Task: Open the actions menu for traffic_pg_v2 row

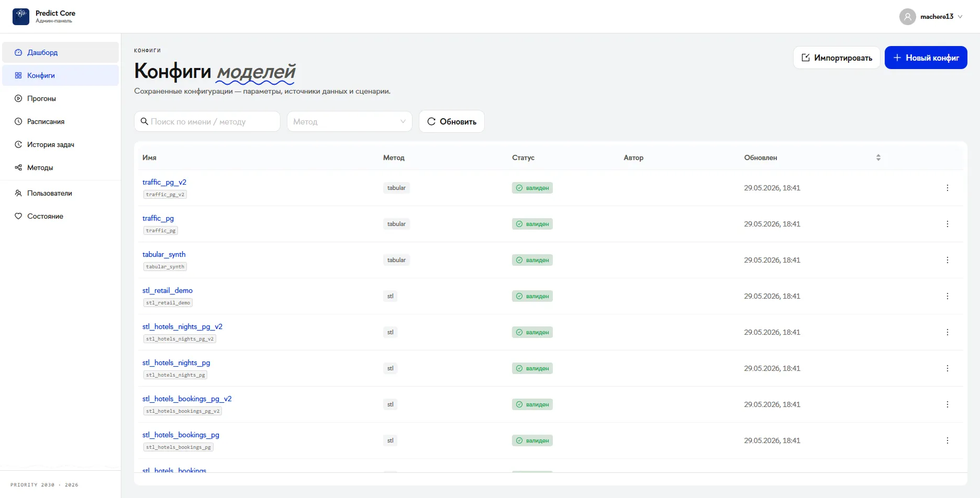Action: 947,188
